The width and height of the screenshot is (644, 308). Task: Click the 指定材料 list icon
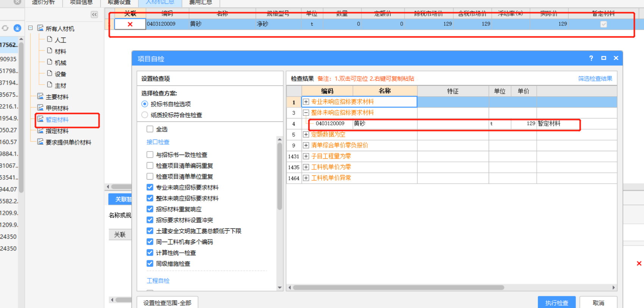[41, 131]
